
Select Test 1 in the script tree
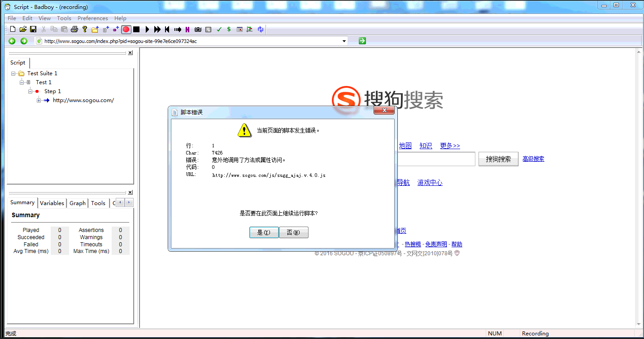[x=44, y=82]
